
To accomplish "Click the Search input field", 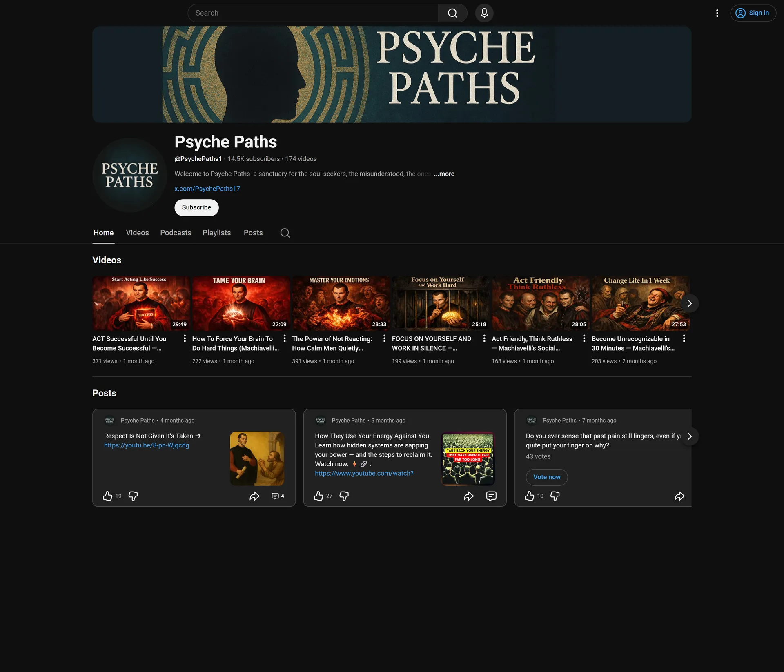I will pyautogui.click(x=313, y=13).
